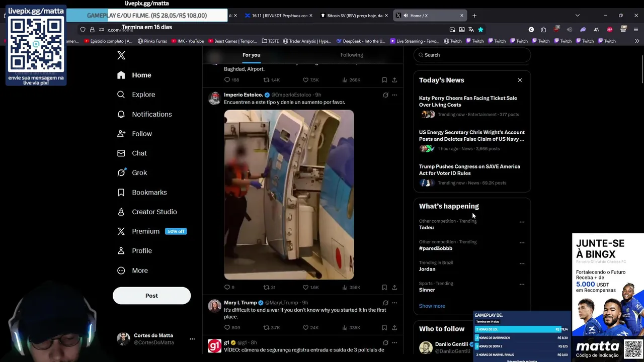Click Show more under What's happening
The height and width of the screenshot is (362, 644).
pyautogui.click(x=432, y=306)
